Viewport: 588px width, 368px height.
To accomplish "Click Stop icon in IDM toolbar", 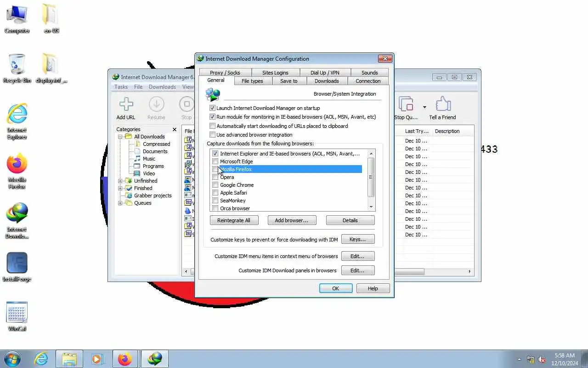I will click(x=187, y=104).
